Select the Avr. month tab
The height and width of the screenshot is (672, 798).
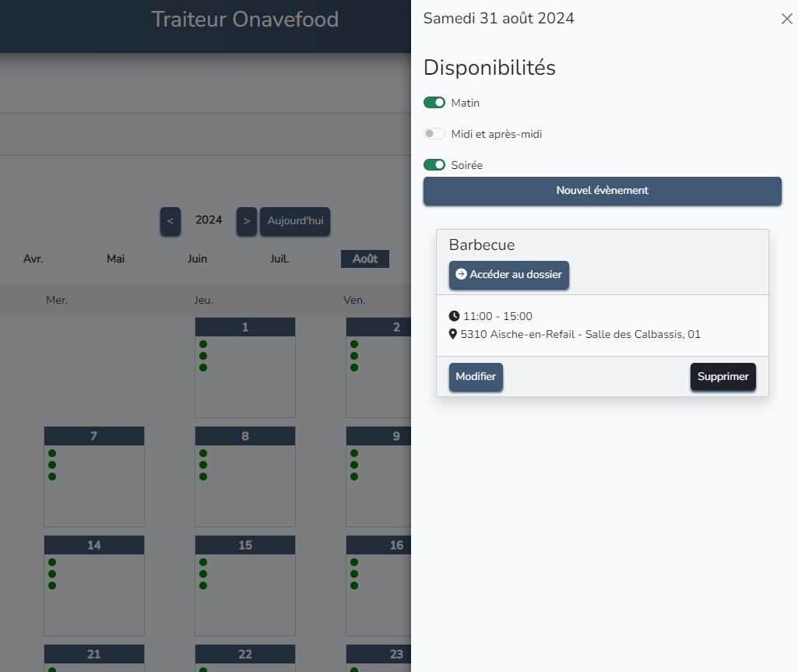[x=33, y=259]
